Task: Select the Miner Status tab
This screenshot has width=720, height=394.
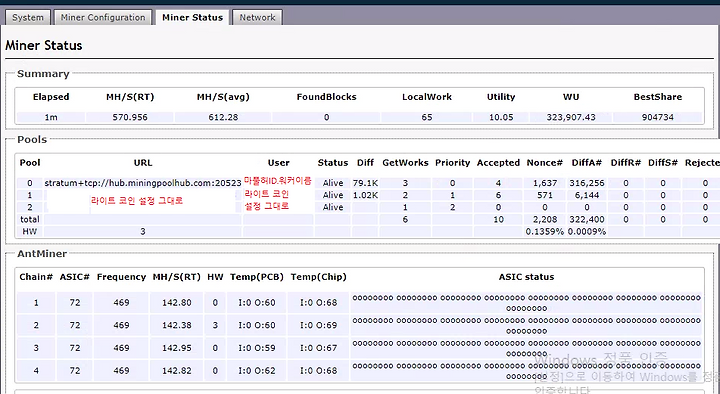Action: pyautogui.click(x=192, y=17)
